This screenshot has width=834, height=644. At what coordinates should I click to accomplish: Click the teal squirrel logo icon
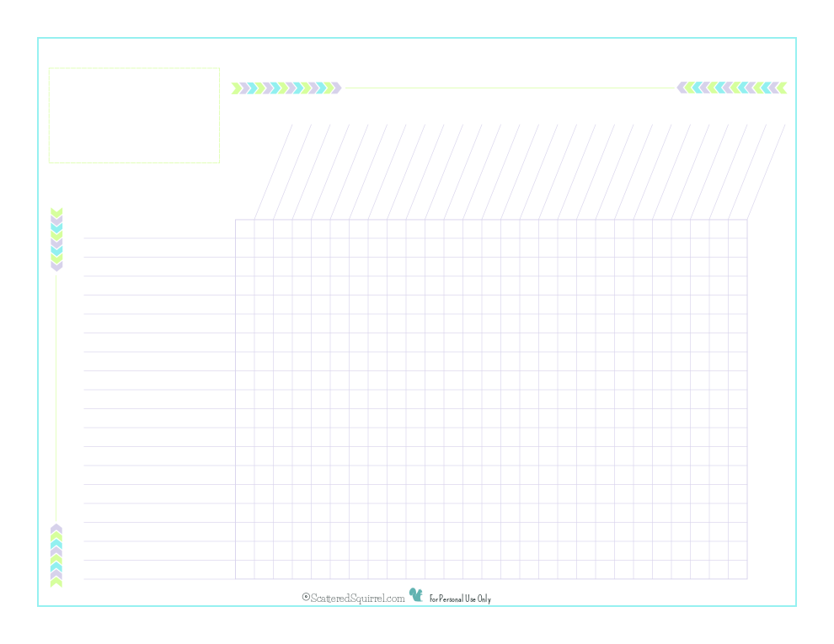(416, 594)
